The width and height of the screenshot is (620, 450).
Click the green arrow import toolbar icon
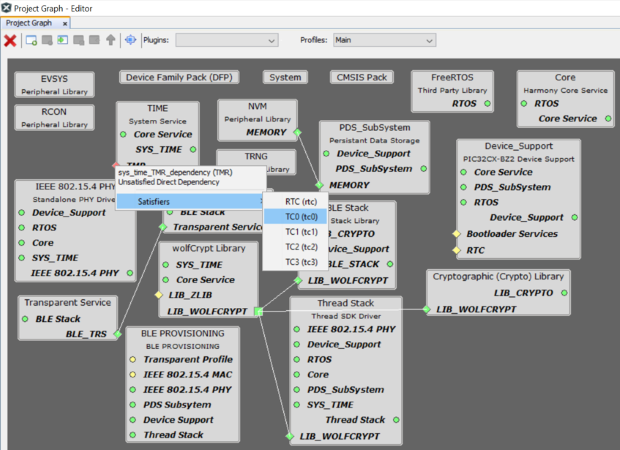[62, 40]
